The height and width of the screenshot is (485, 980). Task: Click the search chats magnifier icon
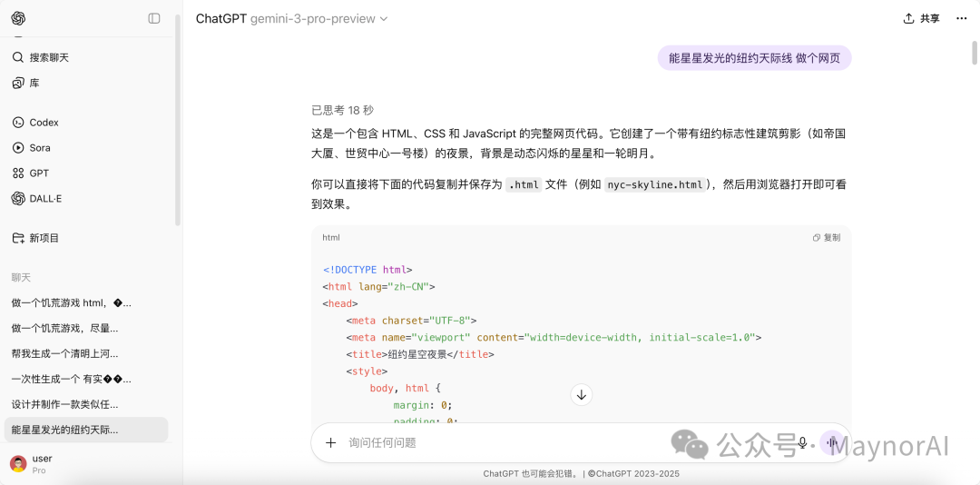[18, 57]
